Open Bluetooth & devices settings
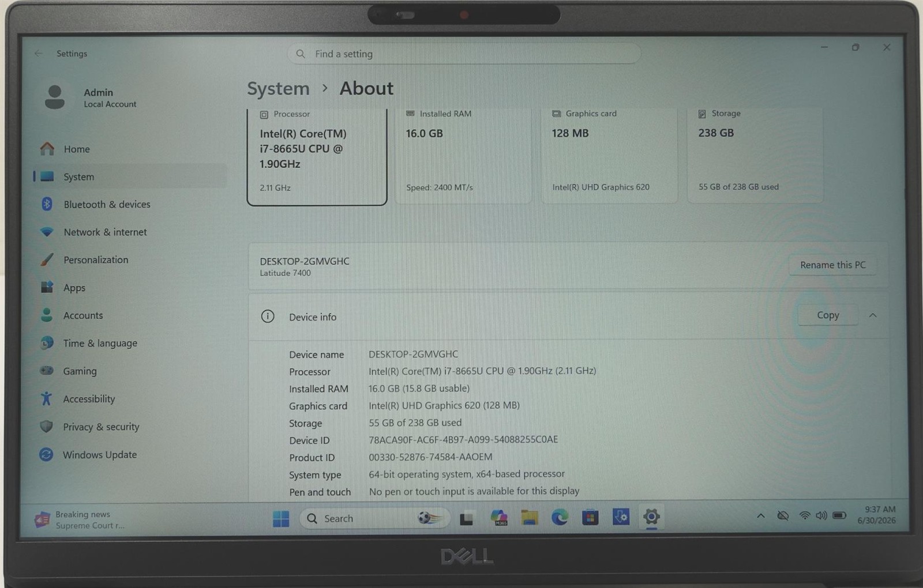Viewport: 923px width, 588px height. (130, 205)
